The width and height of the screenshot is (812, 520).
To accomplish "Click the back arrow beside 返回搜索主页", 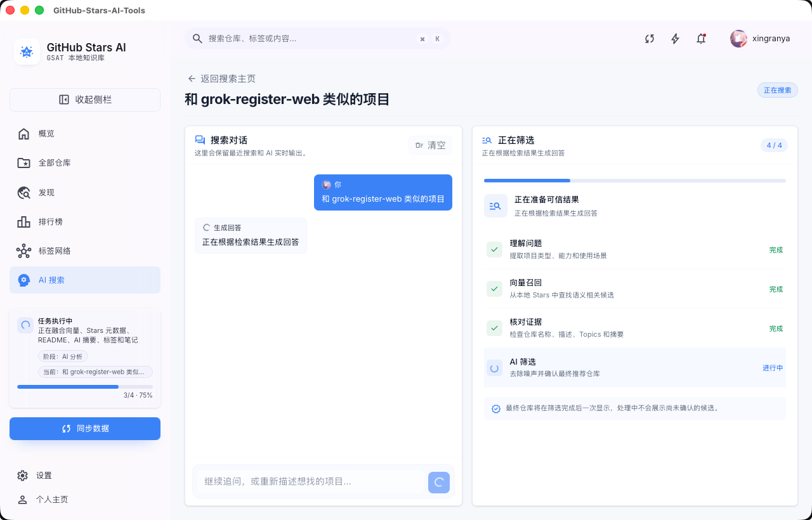I will click(x=192, y=79).
